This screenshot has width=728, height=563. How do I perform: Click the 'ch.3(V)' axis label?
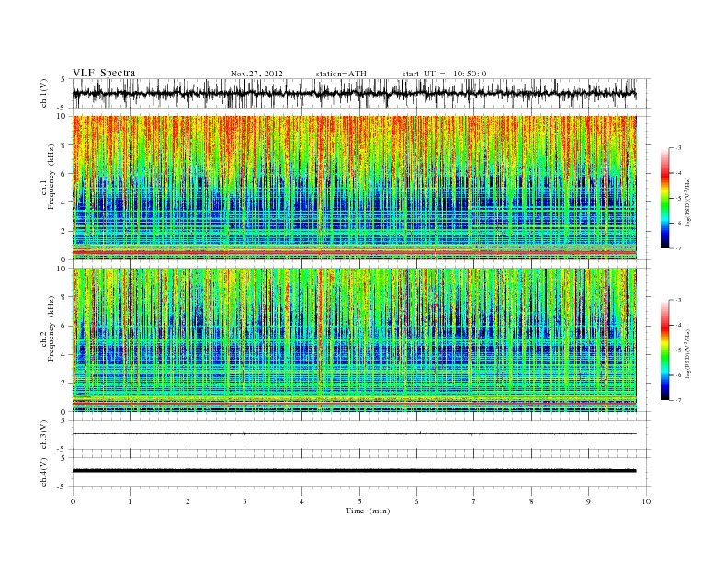44,435
